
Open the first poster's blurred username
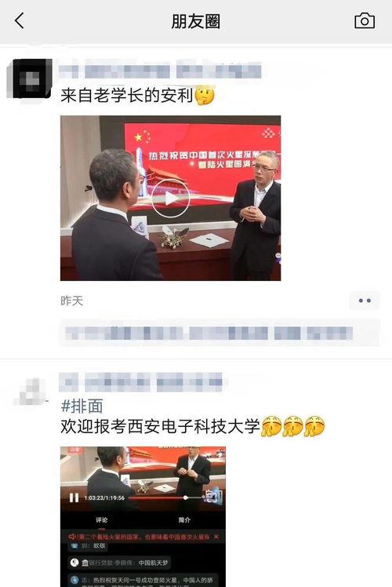point(160,71)
